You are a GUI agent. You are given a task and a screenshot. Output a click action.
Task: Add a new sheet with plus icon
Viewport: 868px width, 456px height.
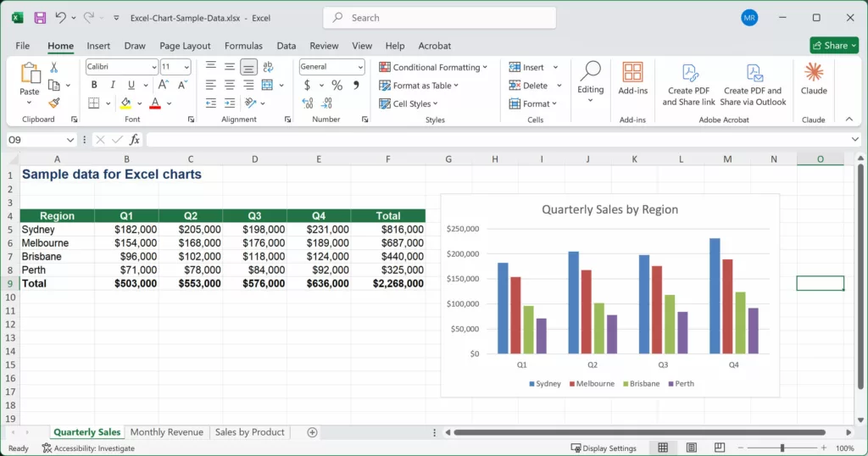312,432
